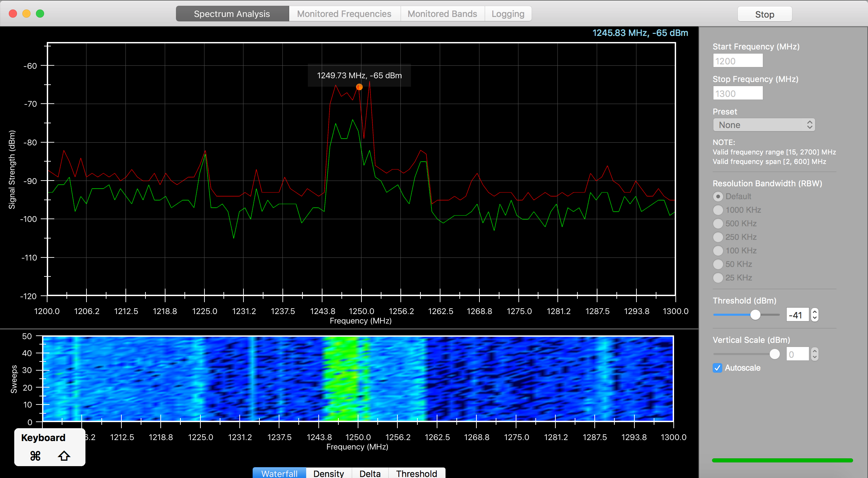Image resolution: width=868 pixels, height=478 pixels.
Task: Select the Default RBW radio button
Action: coord(718,196)
